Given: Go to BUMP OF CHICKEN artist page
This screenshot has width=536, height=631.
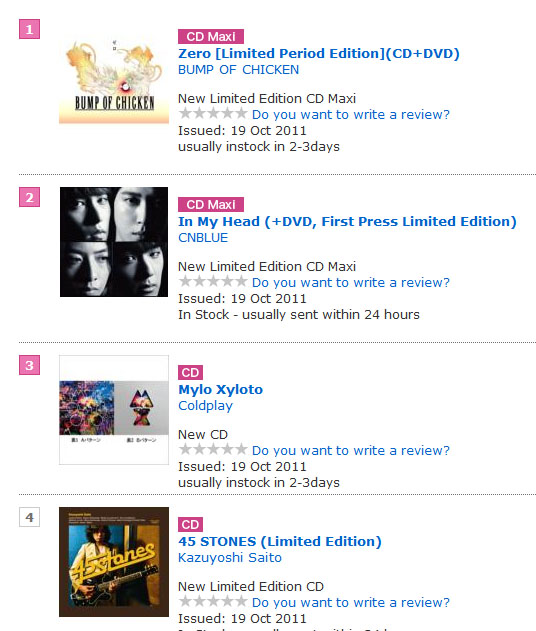Looking at the screenshot, I should tap(239, 70).
